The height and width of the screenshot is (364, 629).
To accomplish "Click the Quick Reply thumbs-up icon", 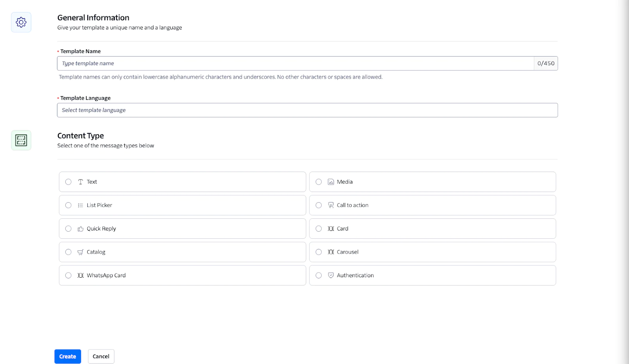I will click(81, 229).
